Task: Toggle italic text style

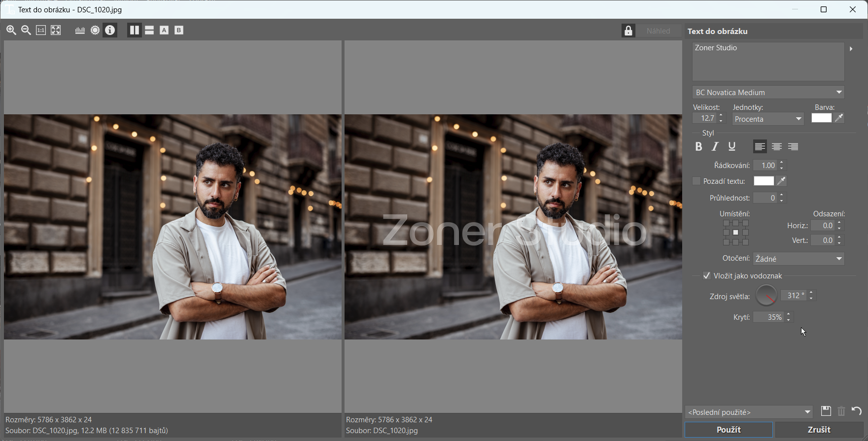Action: [715, 146]
